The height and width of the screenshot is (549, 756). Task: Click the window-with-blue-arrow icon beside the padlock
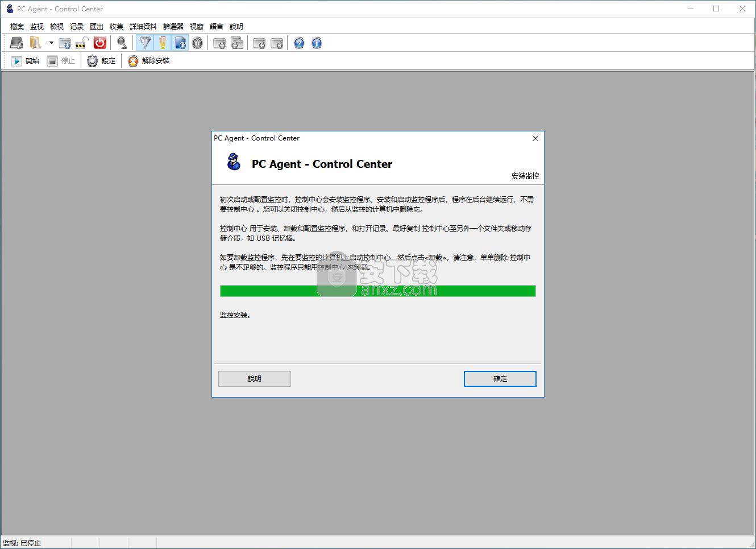coord(65,43)
